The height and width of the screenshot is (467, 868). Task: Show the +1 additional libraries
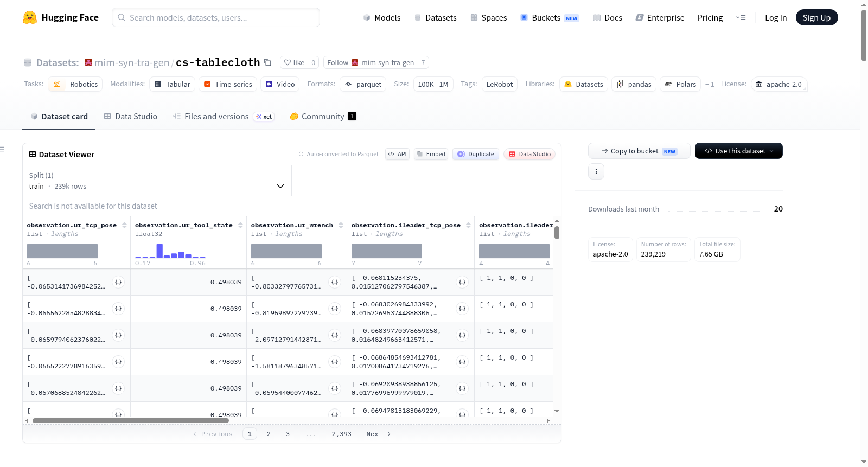[710, 85]
